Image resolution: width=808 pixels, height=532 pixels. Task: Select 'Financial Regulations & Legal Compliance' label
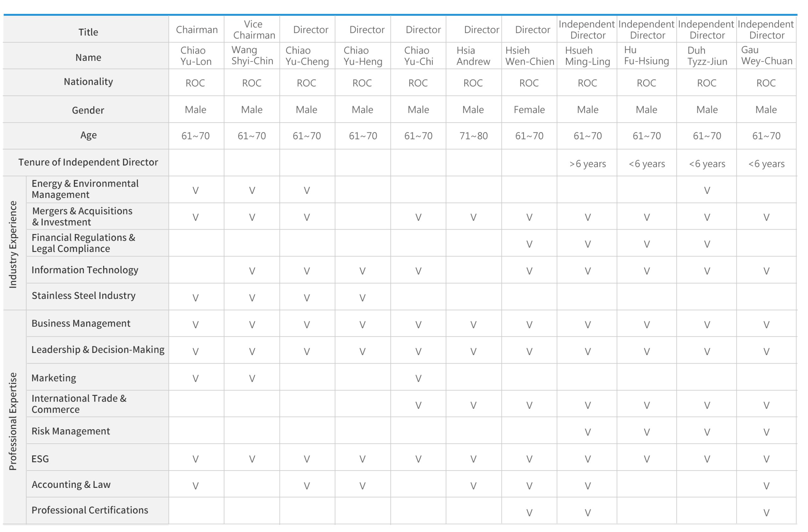(83, 243)
